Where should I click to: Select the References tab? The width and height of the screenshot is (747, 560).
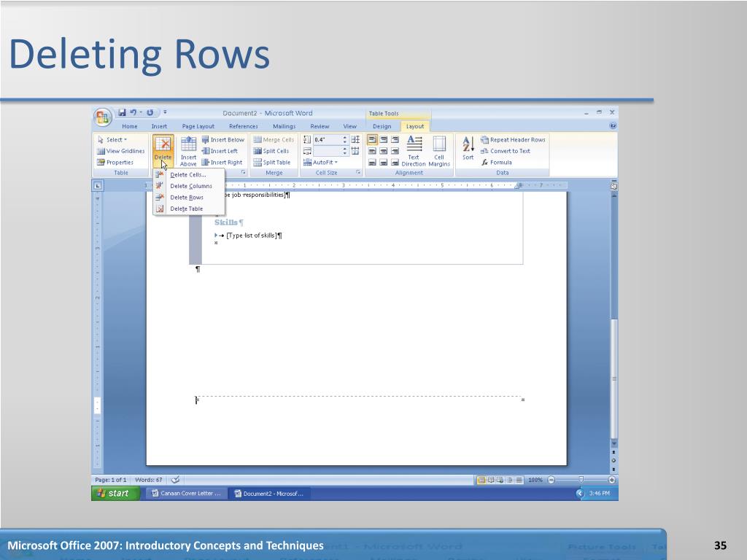coord(244,126)
